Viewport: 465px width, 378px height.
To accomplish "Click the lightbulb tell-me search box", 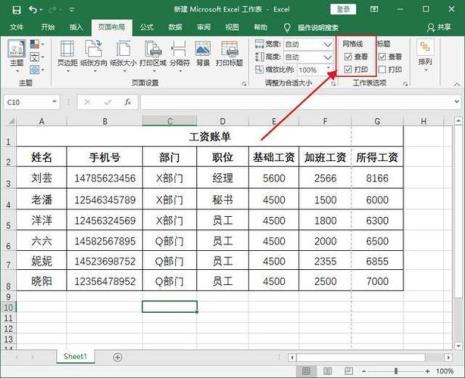I will tap(311, 28).
